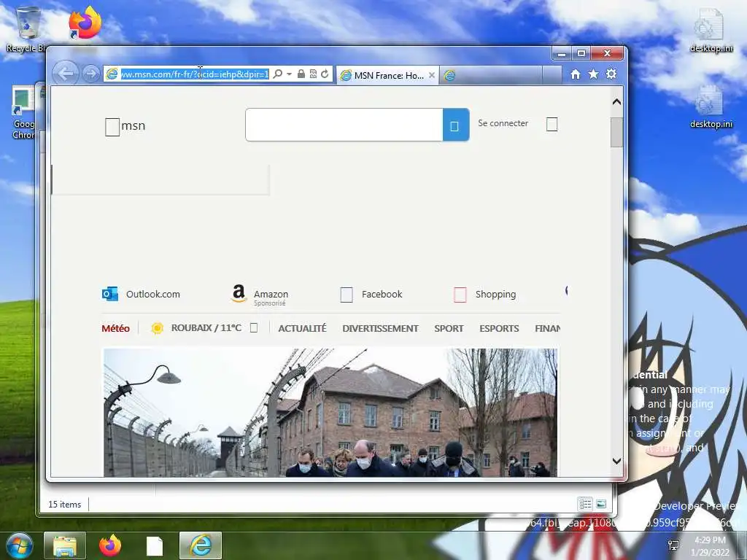Open the headline news photo

click(330, 413)
